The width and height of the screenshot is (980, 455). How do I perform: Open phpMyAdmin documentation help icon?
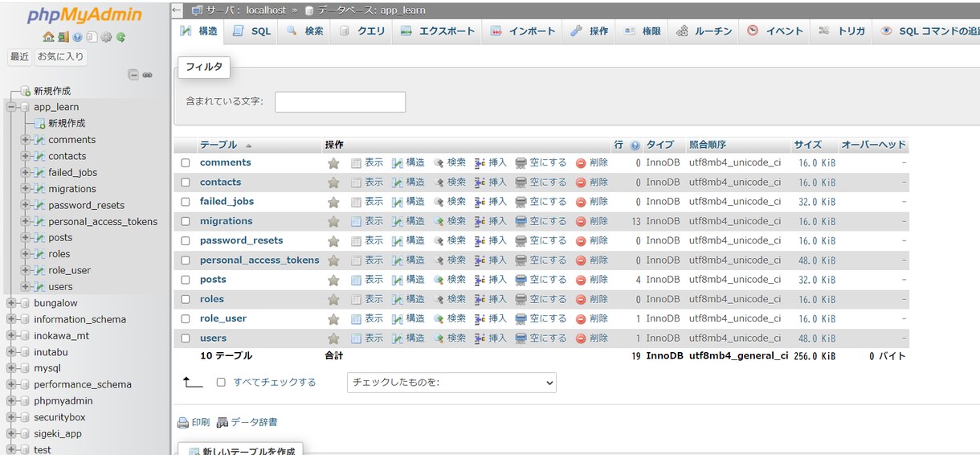click(77, 37)
